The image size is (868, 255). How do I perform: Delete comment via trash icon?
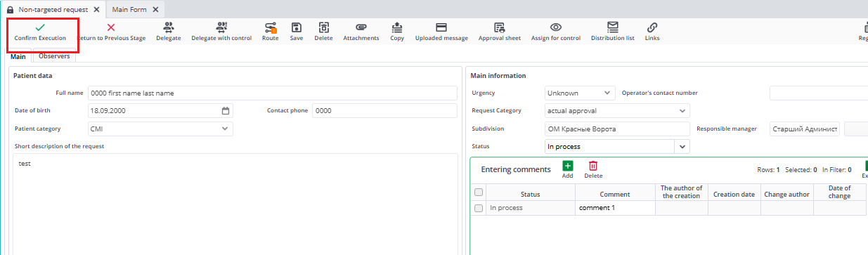tap(593, 166)
